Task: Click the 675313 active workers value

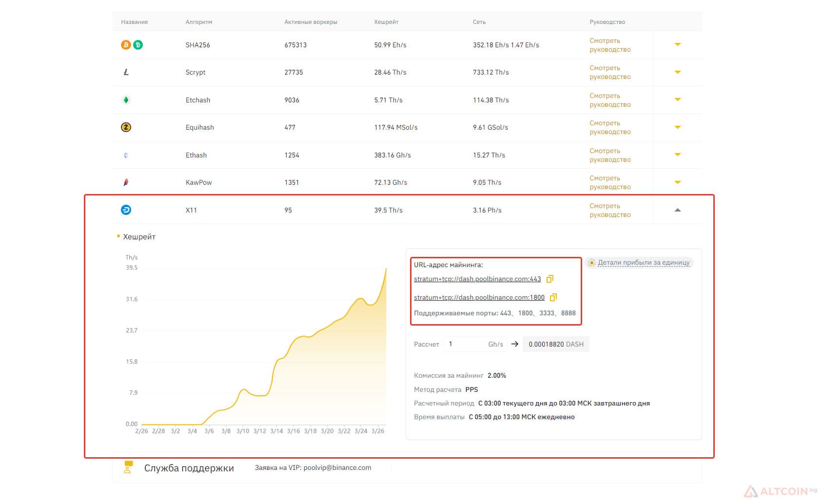Action: 295,45
